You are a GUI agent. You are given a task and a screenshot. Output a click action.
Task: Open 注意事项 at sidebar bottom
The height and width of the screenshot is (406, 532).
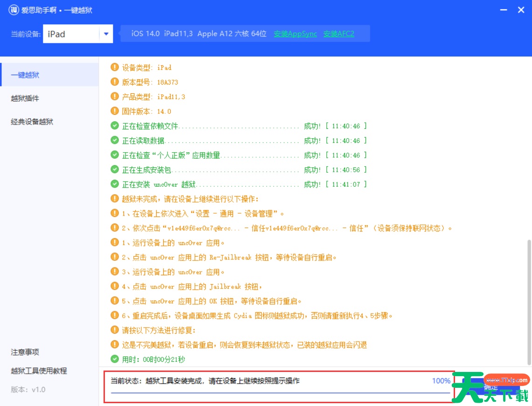pyautogui.click(x=25, y=352)
